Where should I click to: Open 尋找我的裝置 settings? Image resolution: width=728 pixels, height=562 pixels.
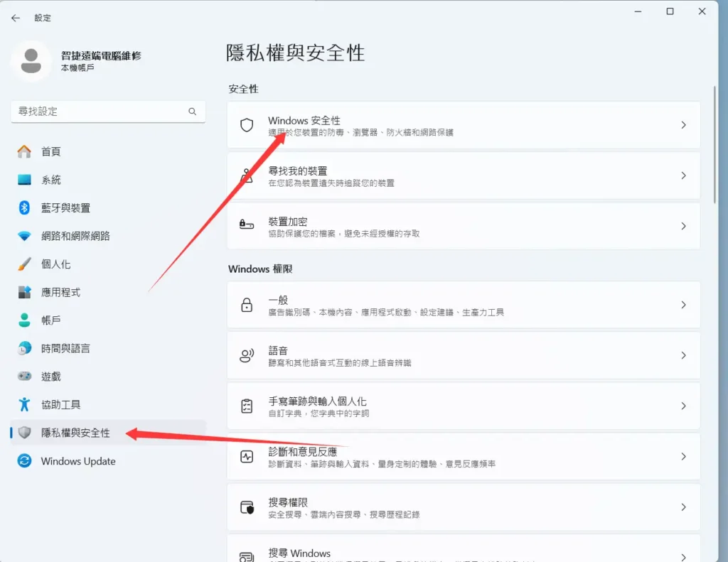point(464,175)
